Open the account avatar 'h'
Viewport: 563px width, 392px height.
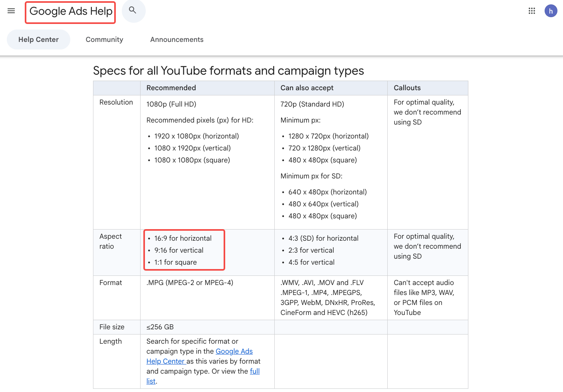[551, 11]
